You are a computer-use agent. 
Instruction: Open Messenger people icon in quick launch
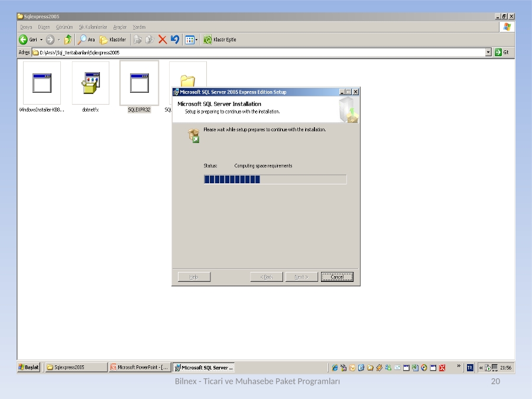pyautogui.click(x=388, y=368)
